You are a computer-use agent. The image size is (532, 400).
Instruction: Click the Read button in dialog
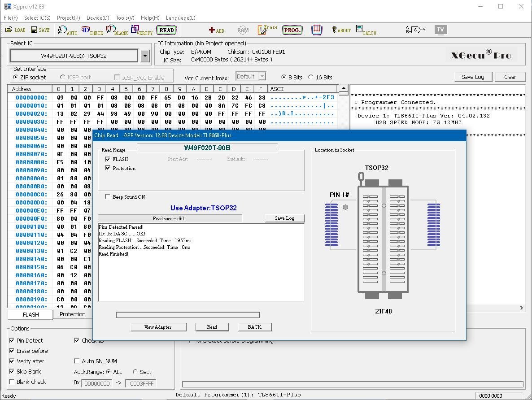212,327
